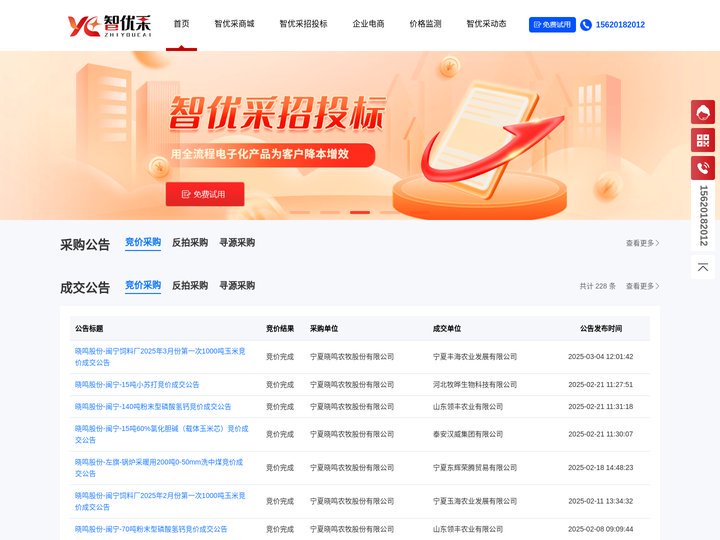Select the active red carousel indicator
The height and width of the screenshot is (540, 720).
[x=360, y=213]
